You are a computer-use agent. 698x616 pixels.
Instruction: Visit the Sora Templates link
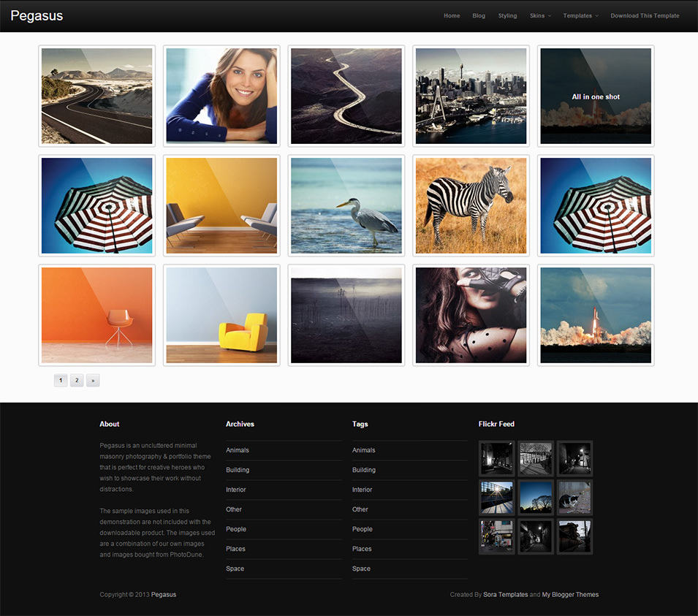pyautogui.click(x=505, y=595)
